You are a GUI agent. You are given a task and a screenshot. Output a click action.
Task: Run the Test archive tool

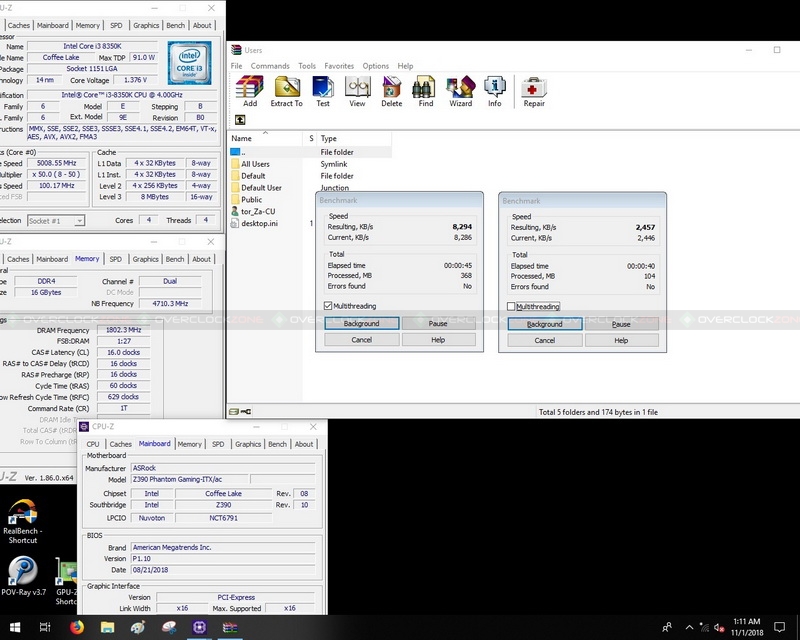point(322,91)
